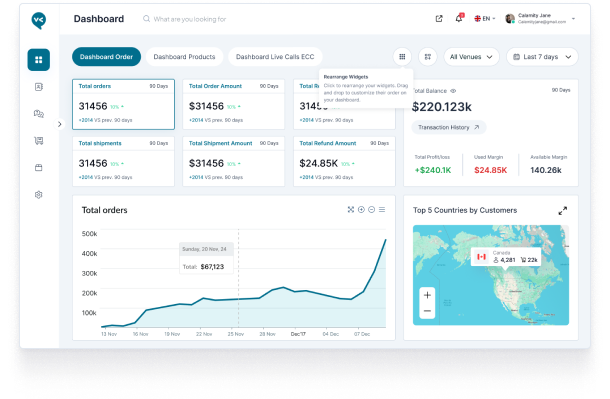The width and height of the screenshot is (610, 399).
Task: Expand the Top 5 Countries map
Action: [x=563, y=211]
